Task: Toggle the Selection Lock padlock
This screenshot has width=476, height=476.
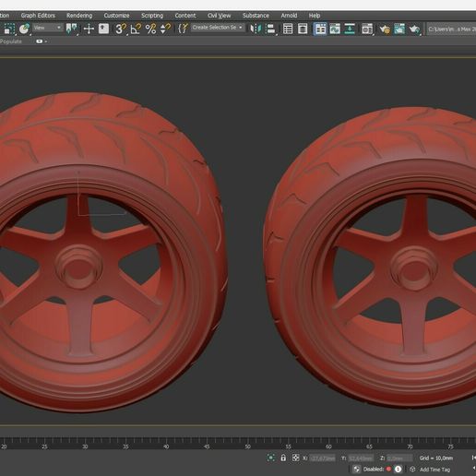Action: (x=283, y=458)
